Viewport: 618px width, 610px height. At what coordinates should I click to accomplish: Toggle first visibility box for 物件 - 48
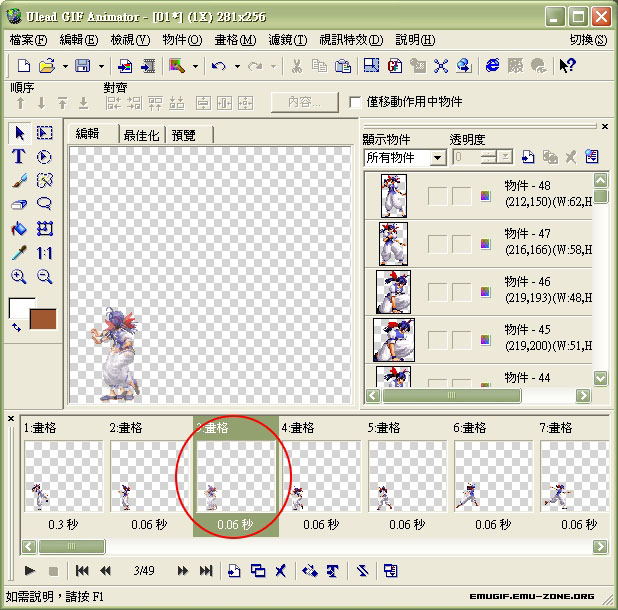pyautogui.click(x=437, y=196)
